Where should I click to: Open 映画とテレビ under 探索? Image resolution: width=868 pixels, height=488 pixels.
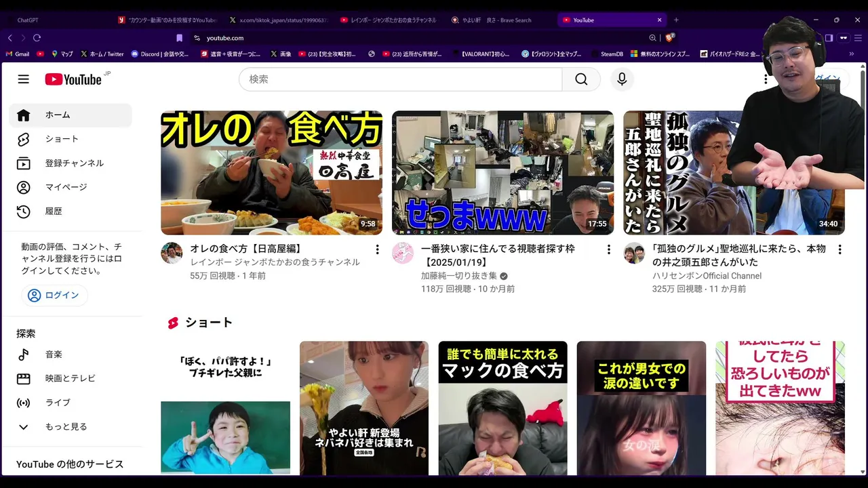tap(71, 378)
